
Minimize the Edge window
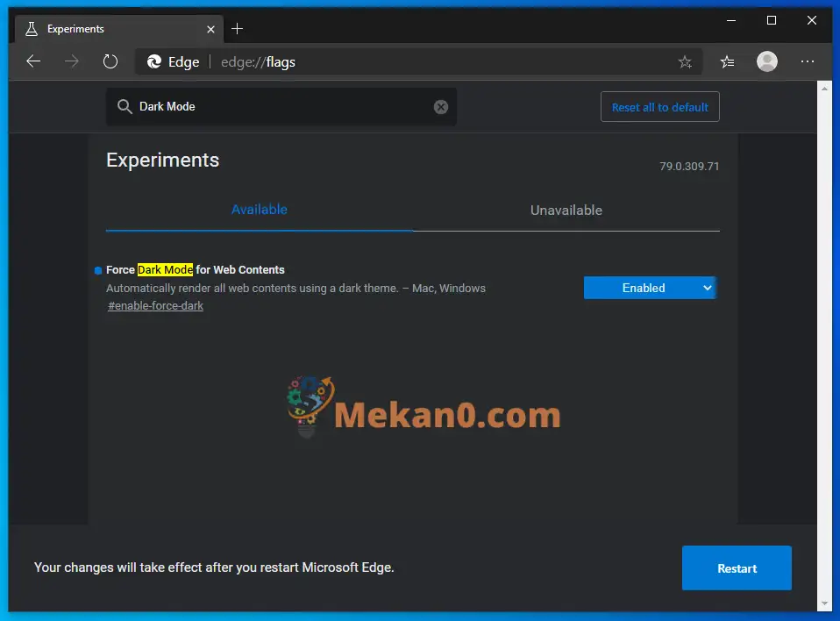(x=730, y=20)
